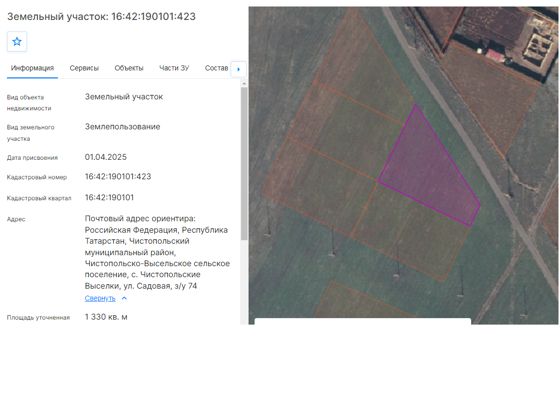The height and width of the screenshot is (396, 560).
Task: Click the Земельный участок value under Вид объекта
Action: point(124,97)
